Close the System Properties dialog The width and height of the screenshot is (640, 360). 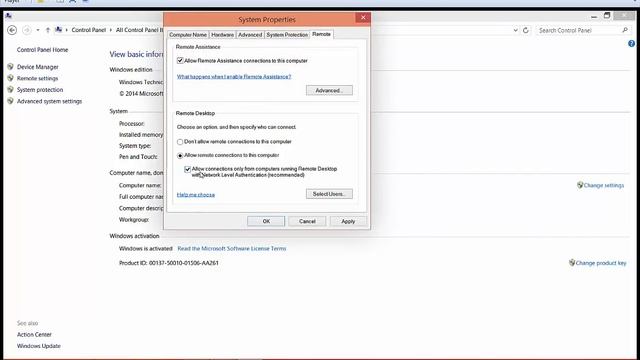click(363, 18)
